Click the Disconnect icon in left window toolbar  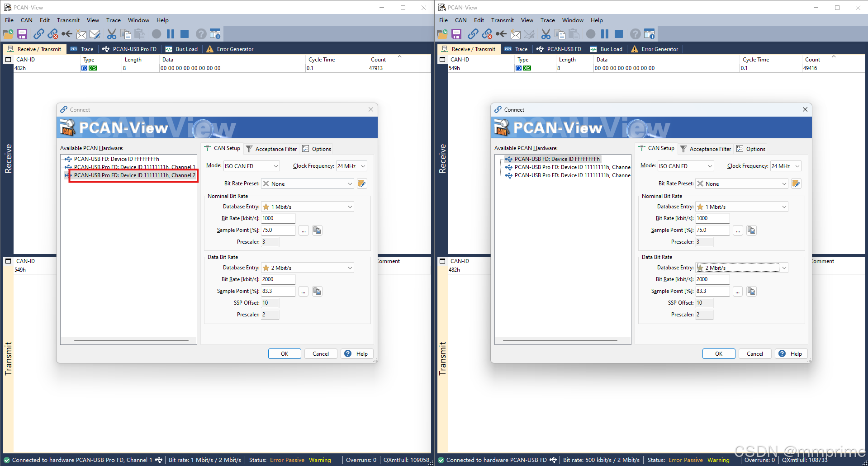coord(53,34)
